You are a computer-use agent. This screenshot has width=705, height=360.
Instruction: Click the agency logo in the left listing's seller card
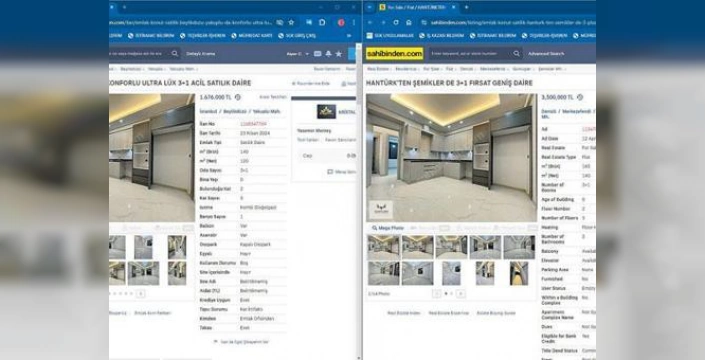[326, 111]
